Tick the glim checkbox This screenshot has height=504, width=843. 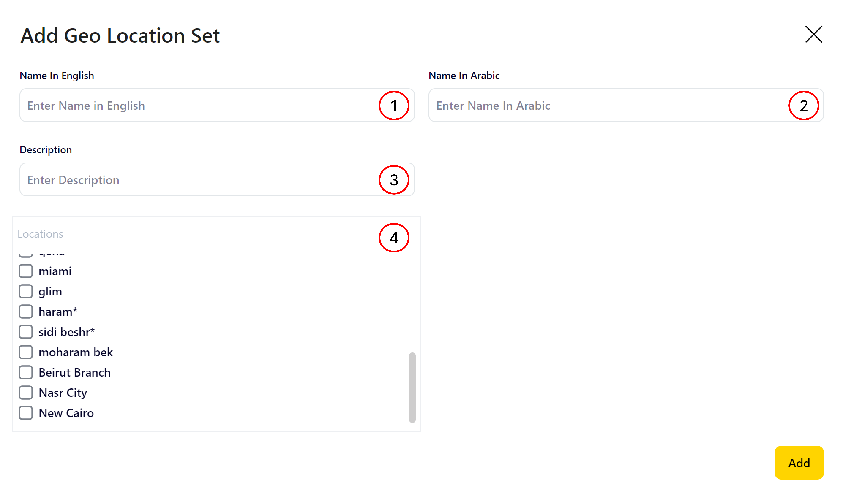pyautogui.click(x=26, y=291)
